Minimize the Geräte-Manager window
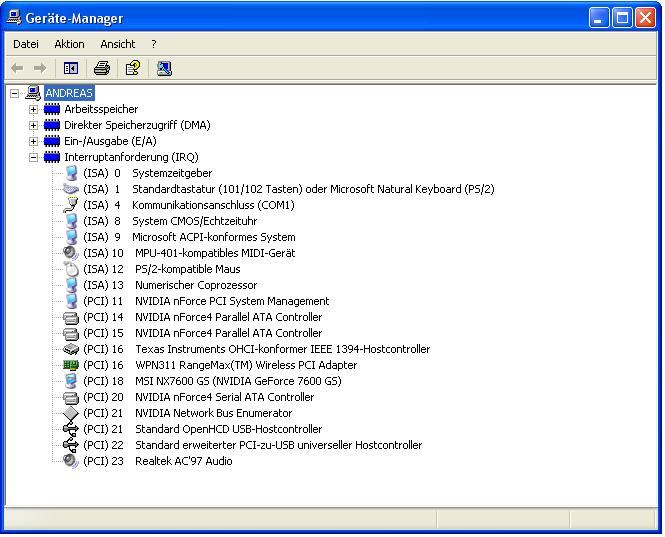Screen dimensions: 665x537 [598, 18]
